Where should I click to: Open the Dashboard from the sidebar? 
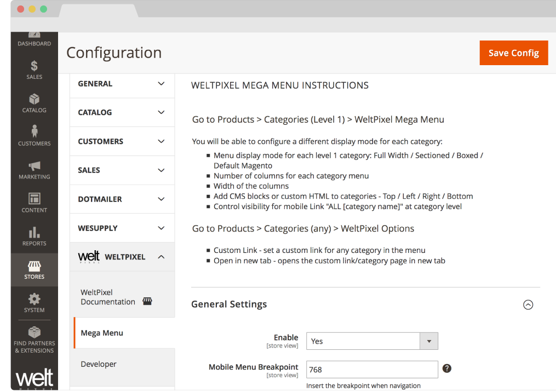tap(34, 38)
